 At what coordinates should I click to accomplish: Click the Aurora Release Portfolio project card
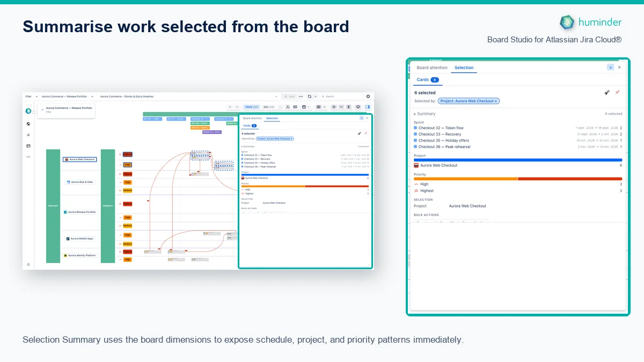80,212
